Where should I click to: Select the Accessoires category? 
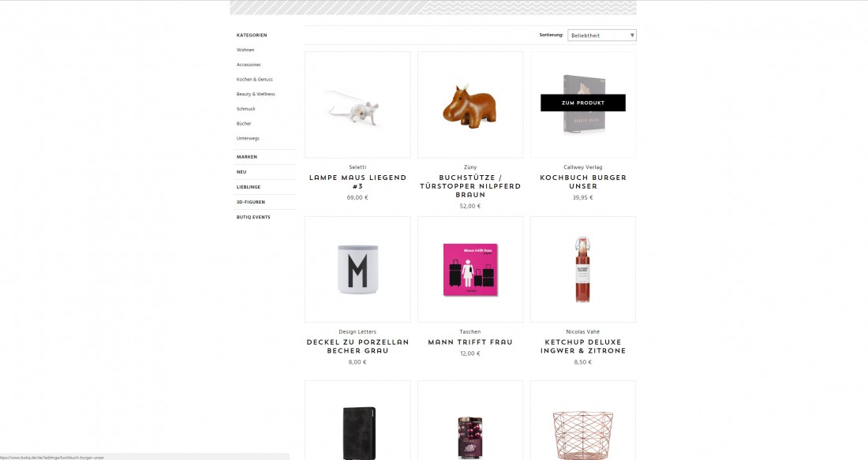(249, 65)
